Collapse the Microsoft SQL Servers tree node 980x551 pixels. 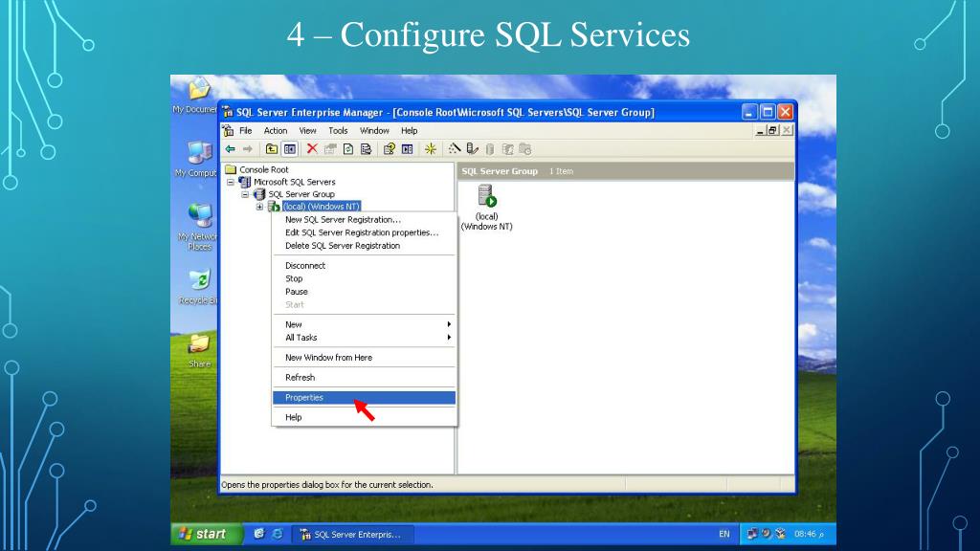[x=231, y=182]
